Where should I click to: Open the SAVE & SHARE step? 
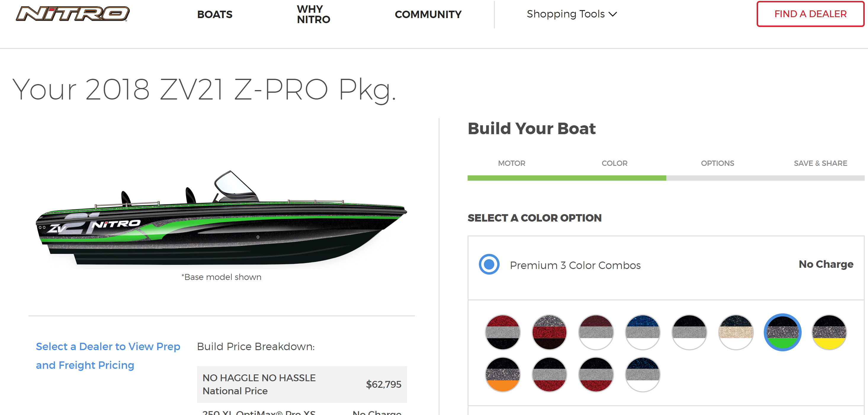pos(820,164)
